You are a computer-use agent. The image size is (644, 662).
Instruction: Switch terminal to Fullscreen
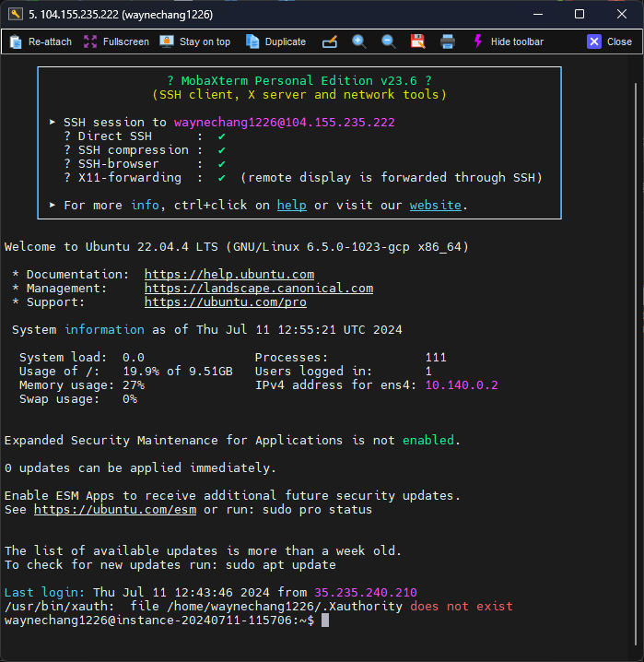[116, 41]
